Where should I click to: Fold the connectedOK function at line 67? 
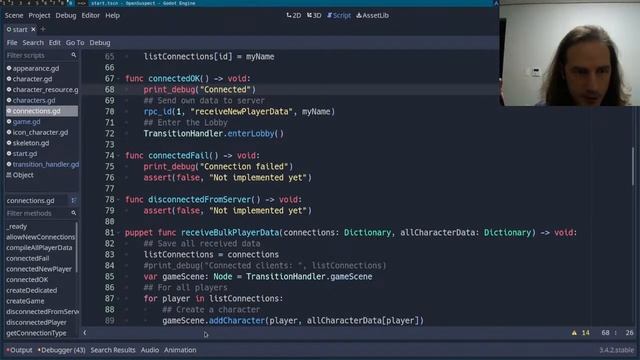click(x=119, y=78)
